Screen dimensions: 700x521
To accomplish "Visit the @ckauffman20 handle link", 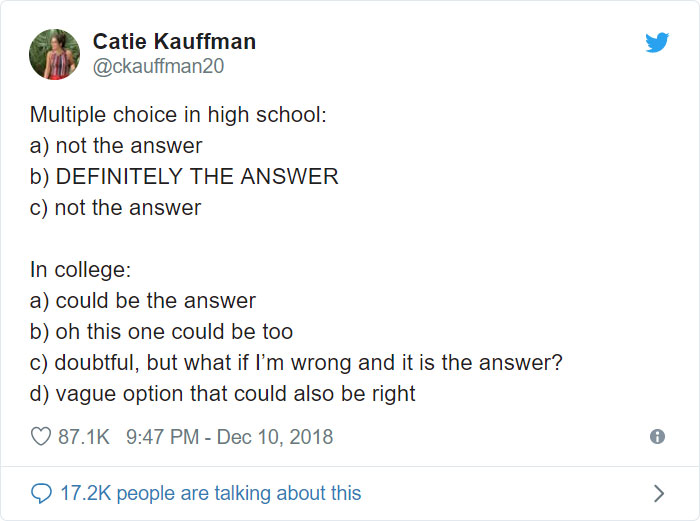I will pos(158,67).
